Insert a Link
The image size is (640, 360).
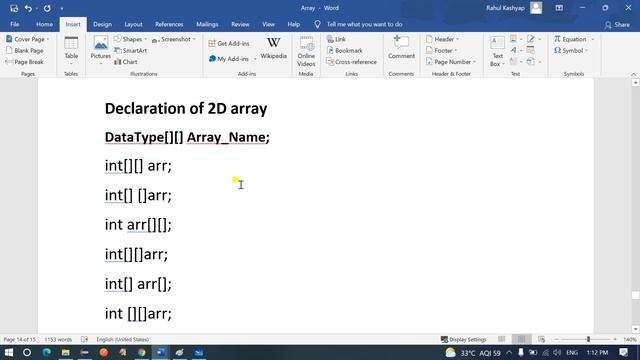[x=336, y=39]
